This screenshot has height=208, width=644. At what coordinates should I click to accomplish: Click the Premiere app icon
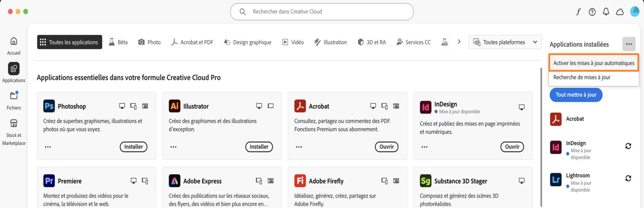[49, 181]
